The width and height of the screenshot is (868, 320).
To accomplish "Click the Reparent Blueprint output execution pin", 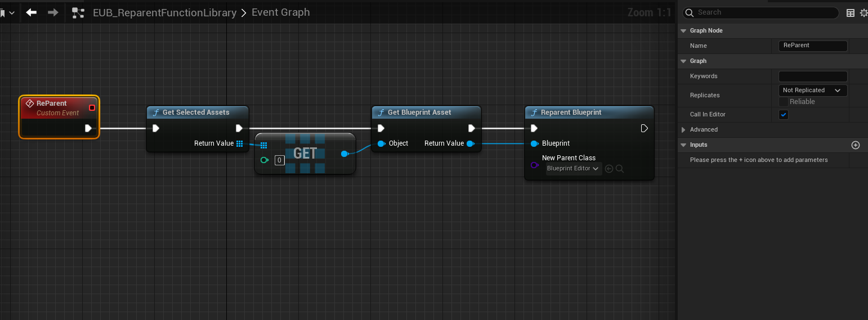I will point(644,128).
